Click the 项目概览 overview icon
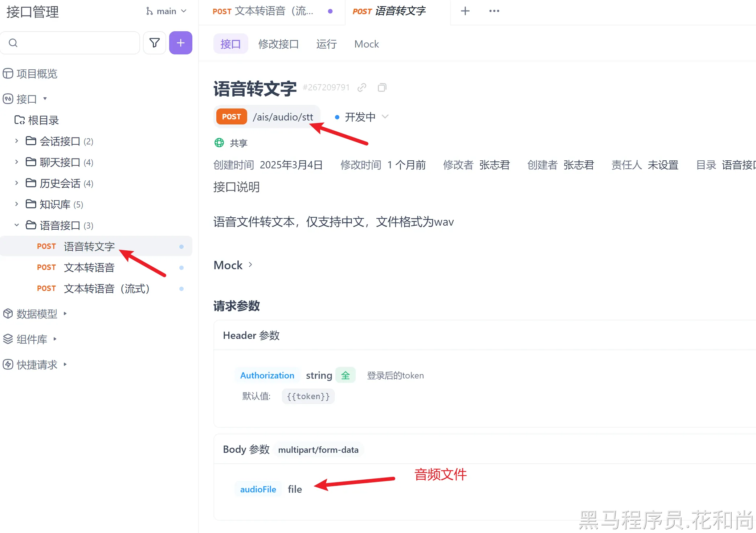 pos(8,74)
